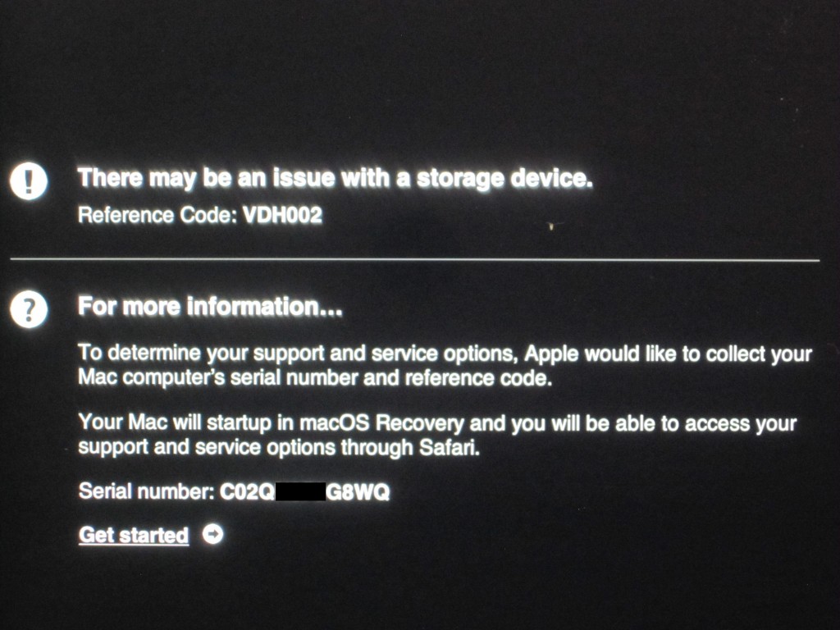Screen dimensions: 840x630
Task: Click the blacked-out block in the serial number
Action: 300,492
